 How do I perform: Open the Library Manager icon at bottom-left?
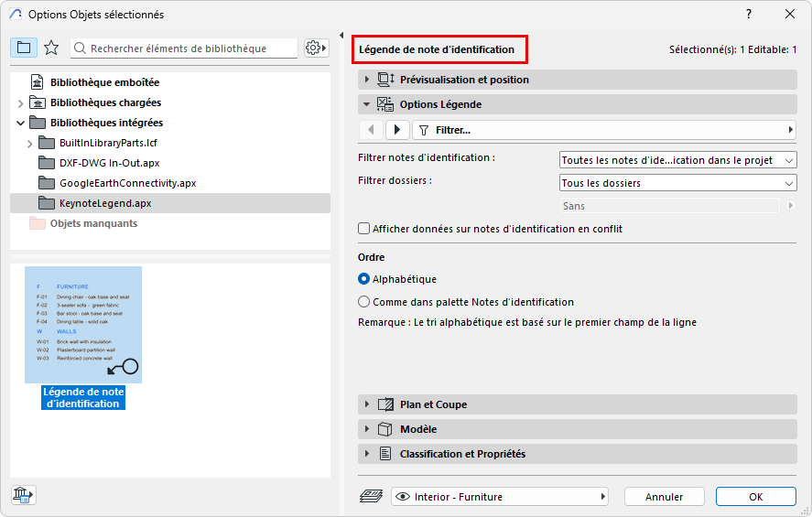click(x=23, y=495)
